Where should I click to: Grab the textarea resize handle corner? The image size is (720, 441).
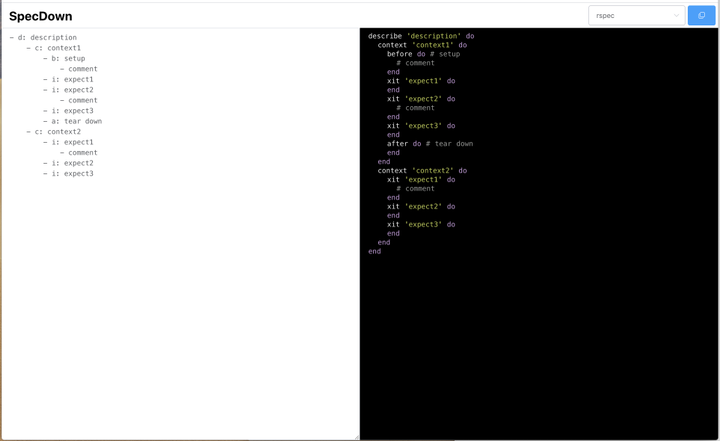tap(356, 437)
